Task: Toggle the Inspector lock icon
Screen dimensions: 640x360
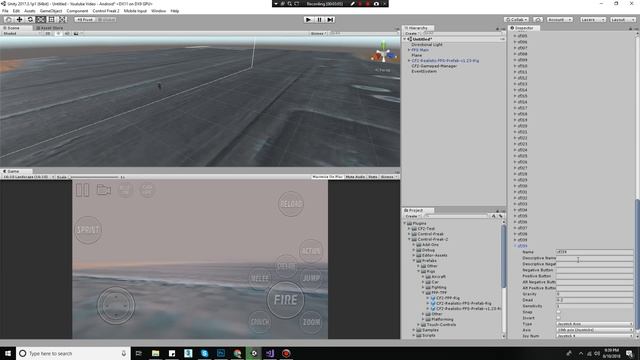Action: [630, 28]
